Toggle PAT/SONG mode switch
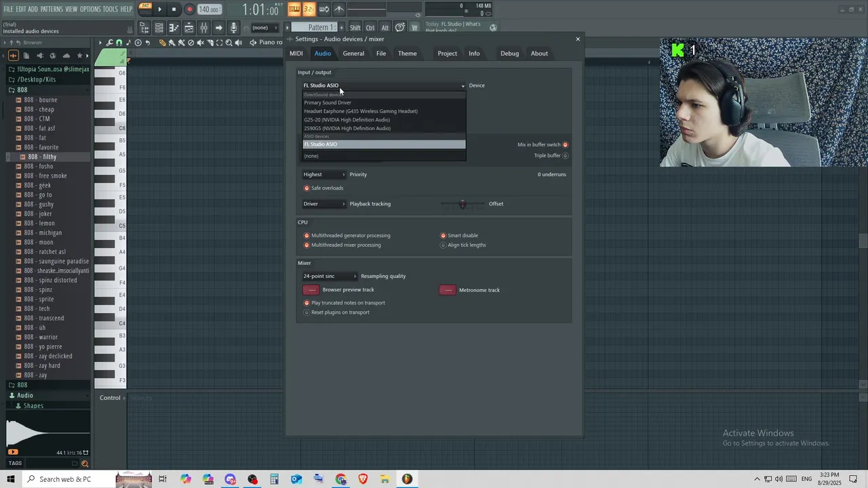 [x=145, y=9]
